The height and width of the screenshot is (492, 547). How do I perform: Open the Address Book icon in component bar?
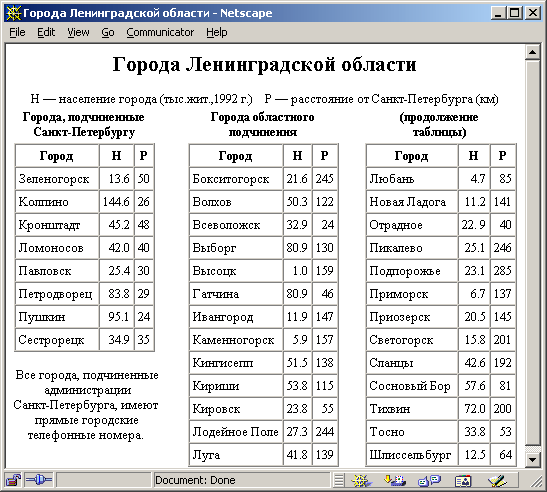[x=463, y=481]
